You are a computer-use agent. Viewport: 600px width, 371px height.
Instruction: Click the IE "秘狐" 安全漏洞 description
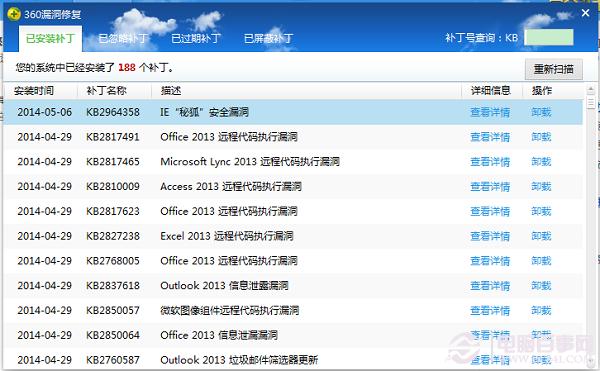(x=204, y=112)
